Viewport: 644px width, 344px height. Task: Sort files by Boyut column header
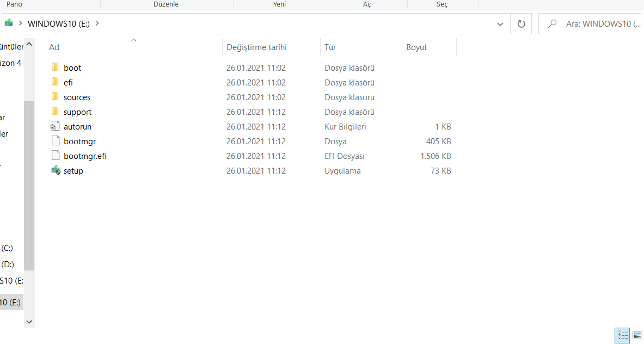tap(416, 47)
